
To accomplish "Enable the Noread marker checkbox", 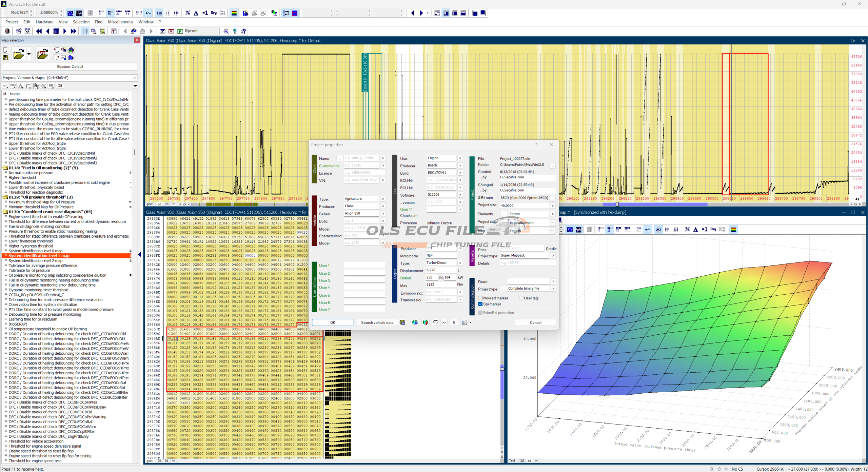I will [x=480, y=298].
